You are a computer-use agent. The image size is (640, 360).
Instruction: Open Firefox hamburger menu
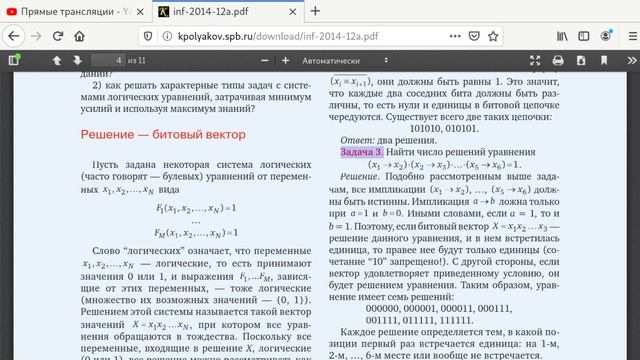(633, 36)
